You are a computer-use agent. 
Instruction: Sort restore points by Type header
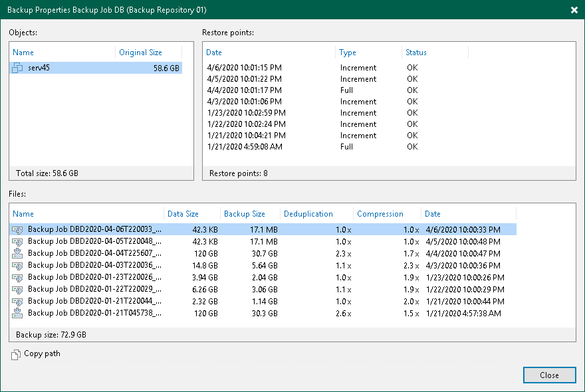click(x=348, y=52)
